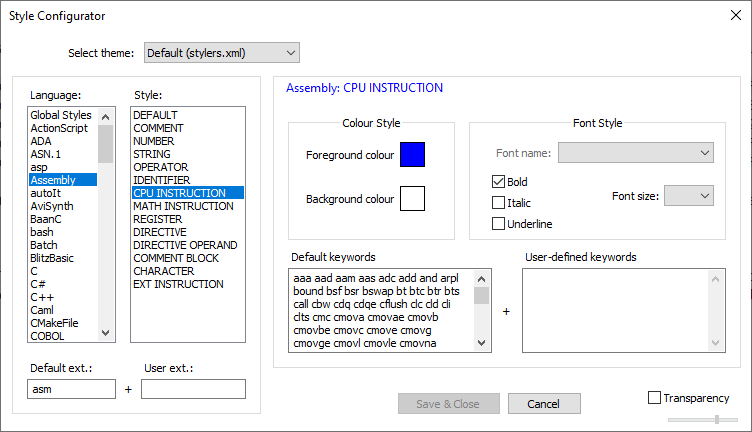
Task: Click the Default keywords scroll-down arrow
Action: [x=482, y=343]
